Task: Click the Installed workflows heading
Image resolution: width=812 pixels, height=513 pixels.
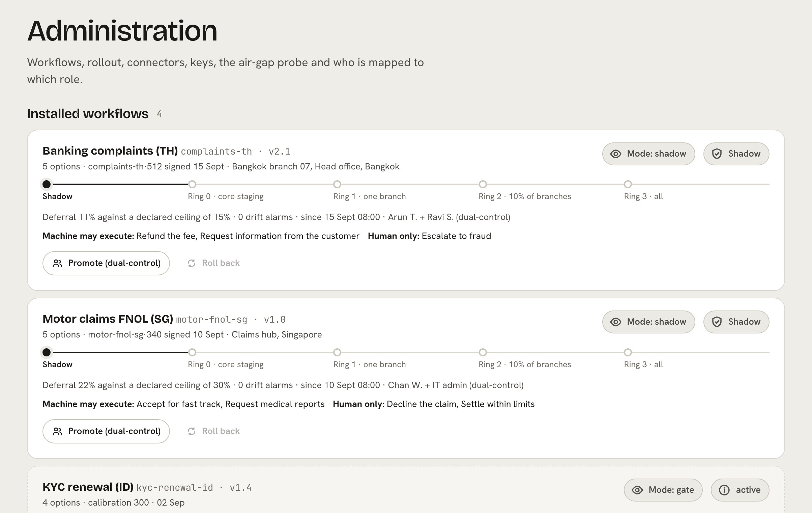Action: [x=88, y=114]
